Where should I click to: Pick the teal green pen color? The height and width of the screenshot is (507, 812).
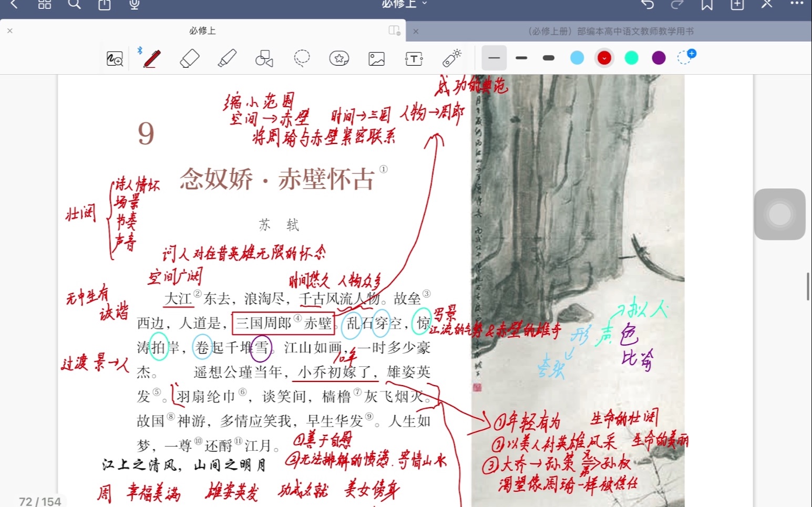(x=631, y=58)
